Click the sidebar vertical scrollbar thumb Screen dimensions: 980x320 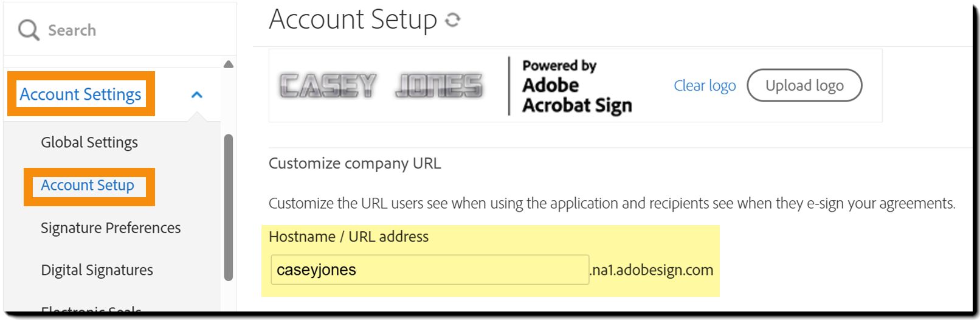pyautogui.click(x=229, y=207)
